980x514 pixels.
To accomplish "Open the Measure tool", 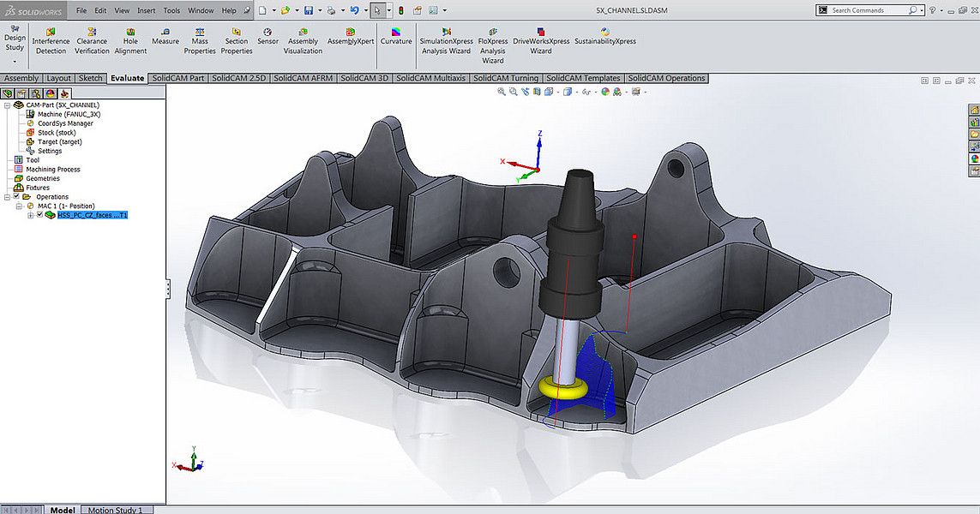I will coord(165,36).
